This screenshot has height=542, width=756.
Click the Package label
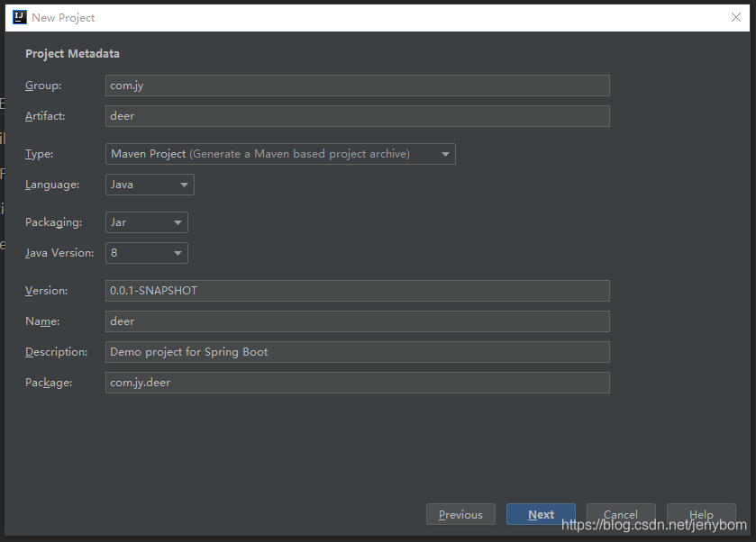pyautogui.click(x=49, y=383)
